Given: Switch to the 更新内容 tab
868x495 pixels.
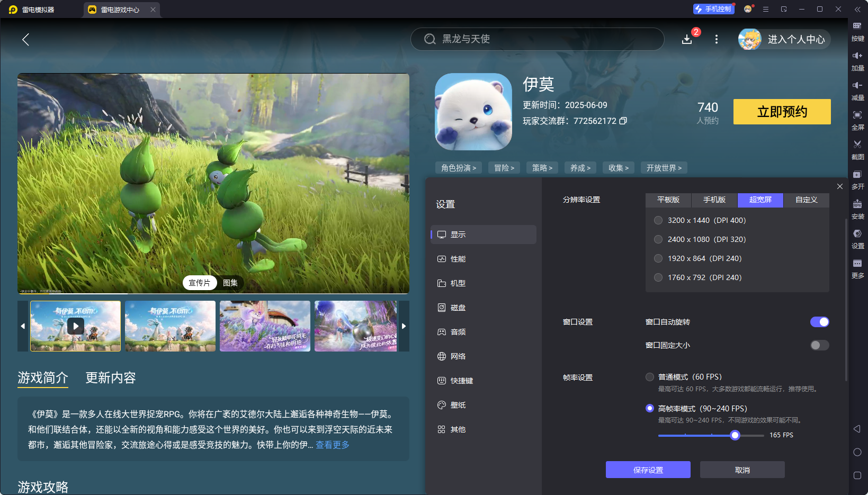Looking at the screenshot, I should [110, 378].
